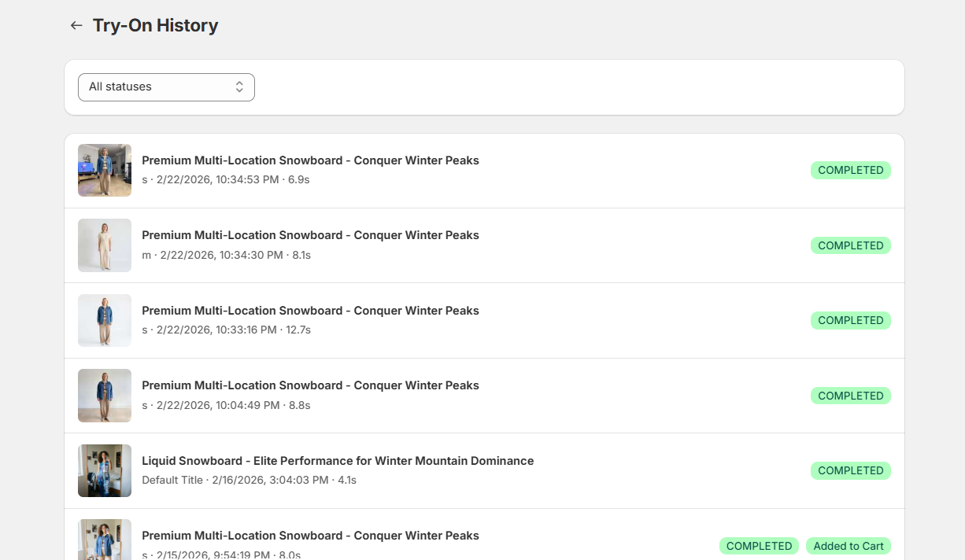Click the 2/15/2026 try-on thumbnail image
This screenshot has width=965, height=560.
click(105, 540)
